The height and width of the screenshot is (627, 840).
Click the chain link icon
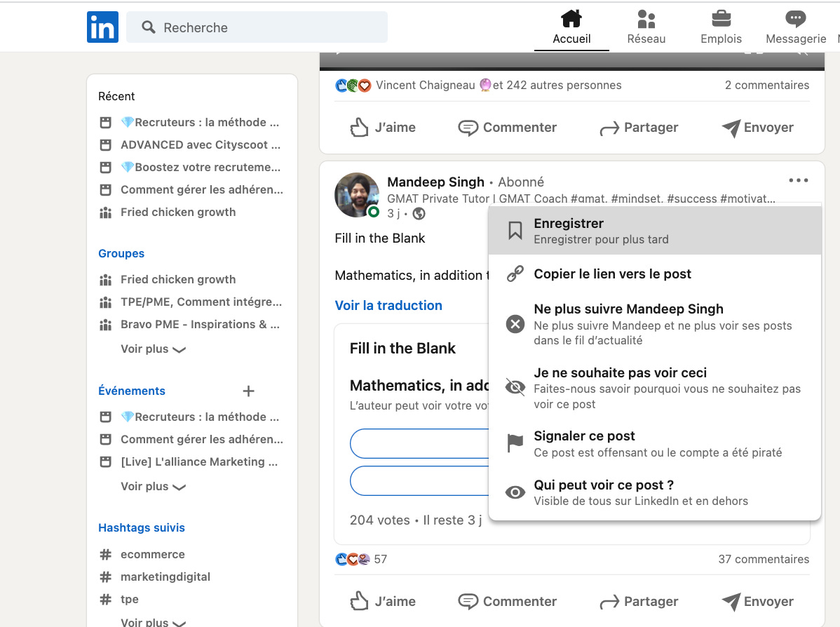click(x=515, y=274)
